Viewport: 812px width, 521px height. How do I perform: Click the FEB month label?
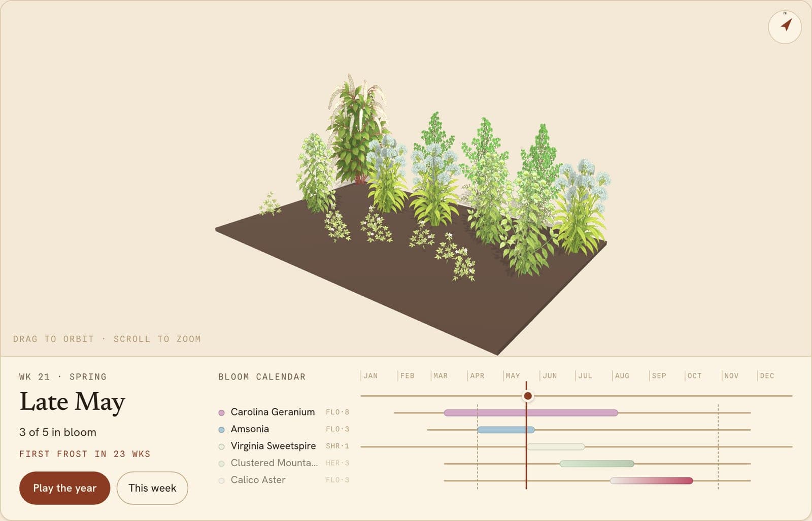pyautogui.click(x=407, y=376)
